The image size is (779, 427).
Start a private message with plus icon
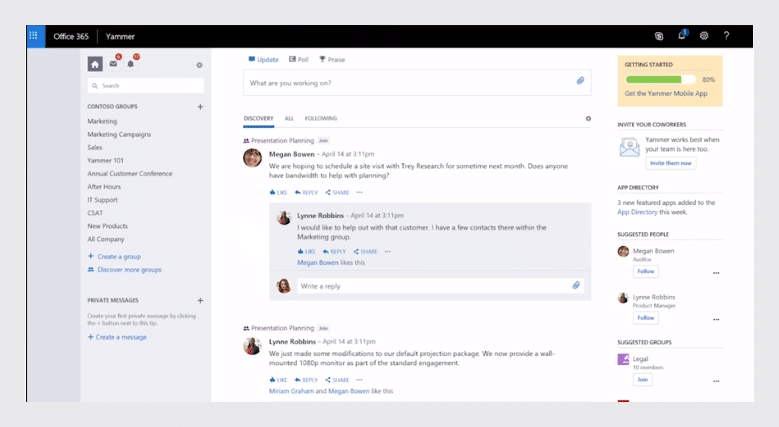[x=200, y=300]
